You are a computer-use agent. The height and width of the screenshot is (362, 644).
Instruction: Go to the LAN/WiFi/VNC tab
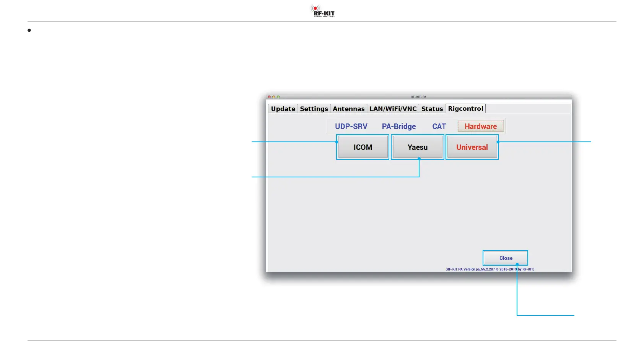(393, 109)
